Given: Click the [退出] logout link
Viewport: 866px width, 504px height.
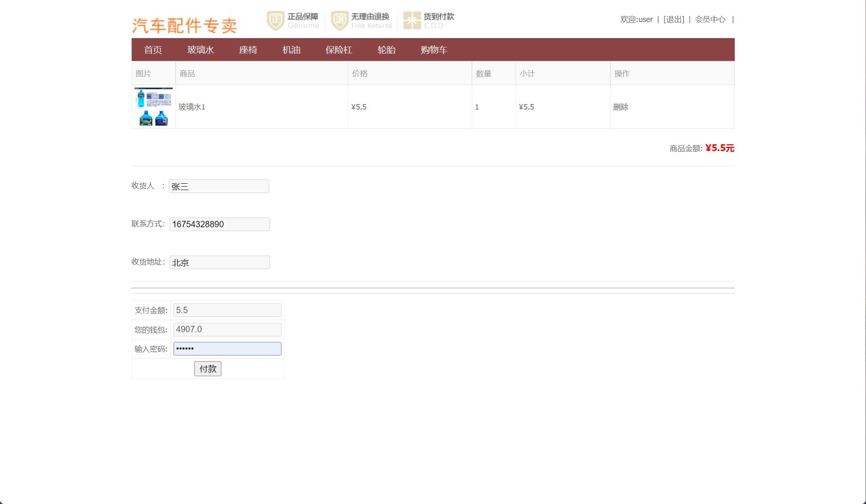Looking at the screenshot, I should (x=673, y=19).
